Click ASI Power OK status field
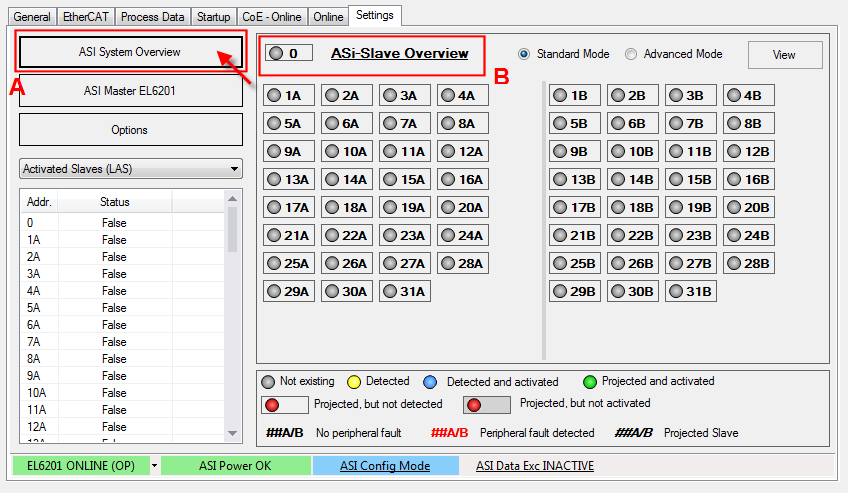The image size is (848, 493). [235, 465]
